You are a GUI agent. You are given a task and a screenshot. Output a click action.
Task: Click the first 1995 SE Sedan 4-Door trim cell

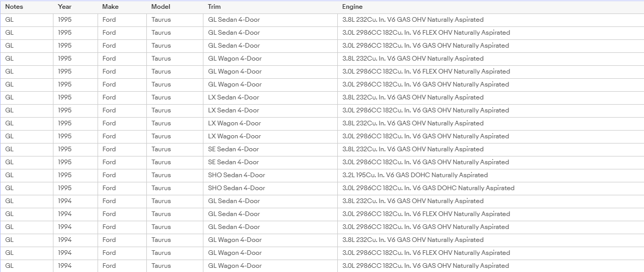pos(270,149)
